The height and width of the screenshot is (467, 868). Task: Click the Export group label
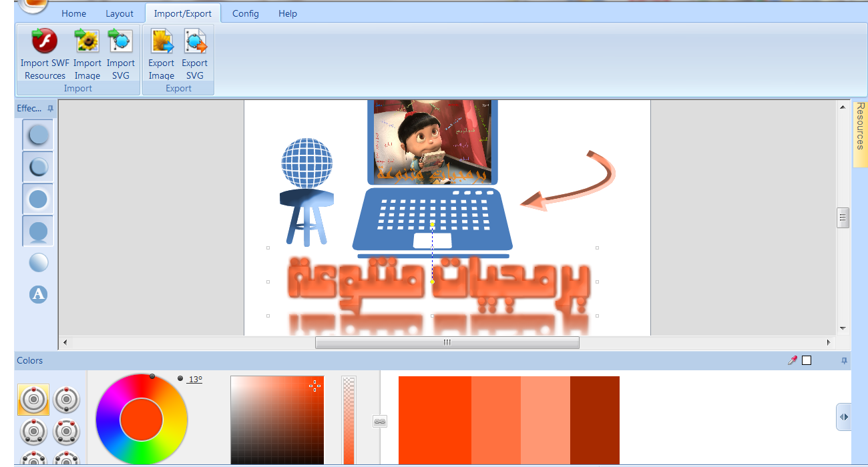coord(178,88)
